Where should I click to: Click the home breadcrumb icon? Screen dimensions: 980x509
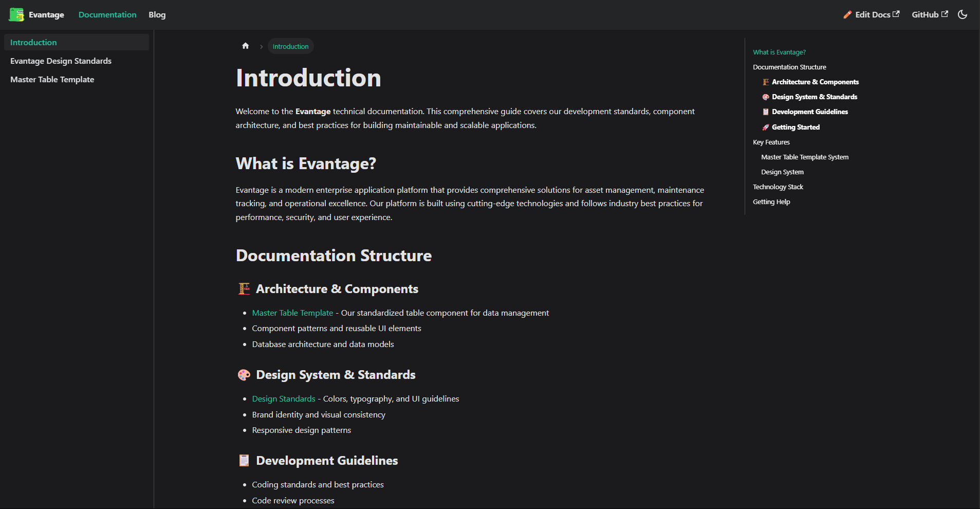pos(246,46)
